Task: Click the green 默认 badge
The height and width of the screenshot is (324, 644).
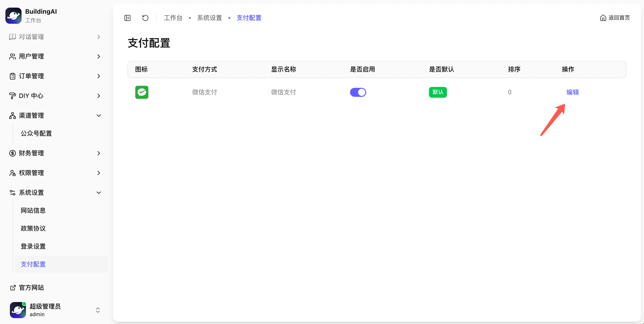Action: point(438,92)
